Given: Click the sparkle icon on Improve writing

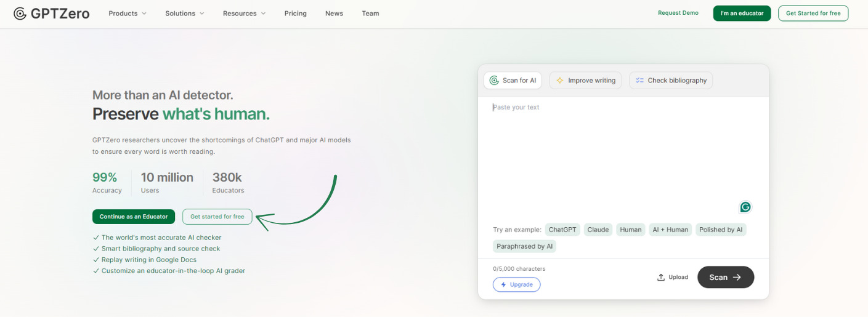Looking at the screenshot, I should pos(560,81).
